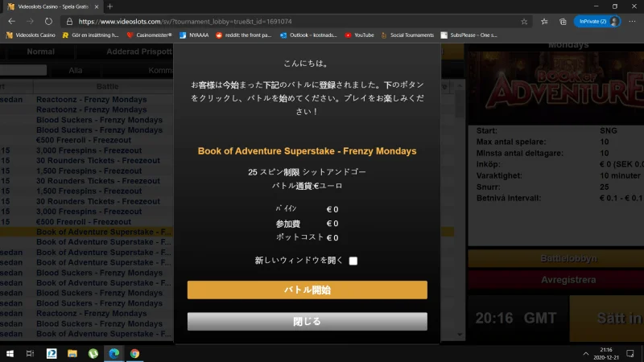Switch to the Adderad Prispott tab
Viewport: 644px width, 362px height.
point(139,51)
